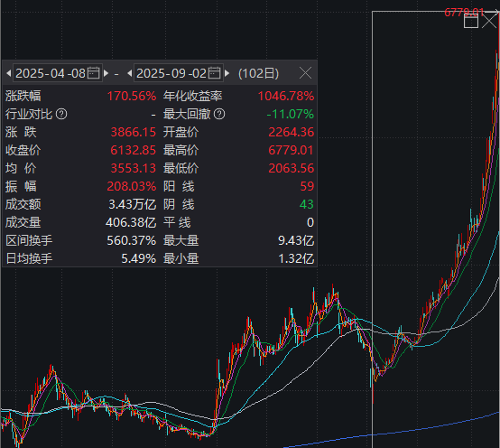Click the 行业对比 help question icon
This screenshot has width=500, height=448.
61,114
